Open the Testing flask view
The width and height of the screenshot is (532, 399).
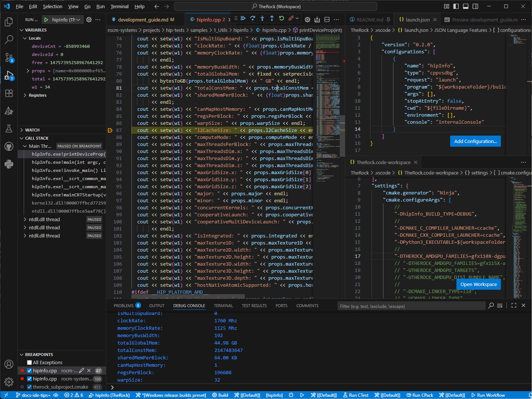pos(9,129)
